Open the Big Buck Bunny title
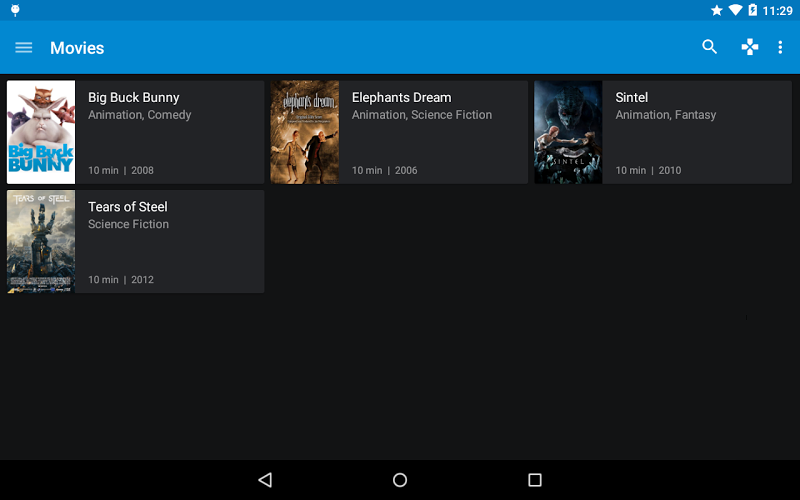 tap(134, 97)
